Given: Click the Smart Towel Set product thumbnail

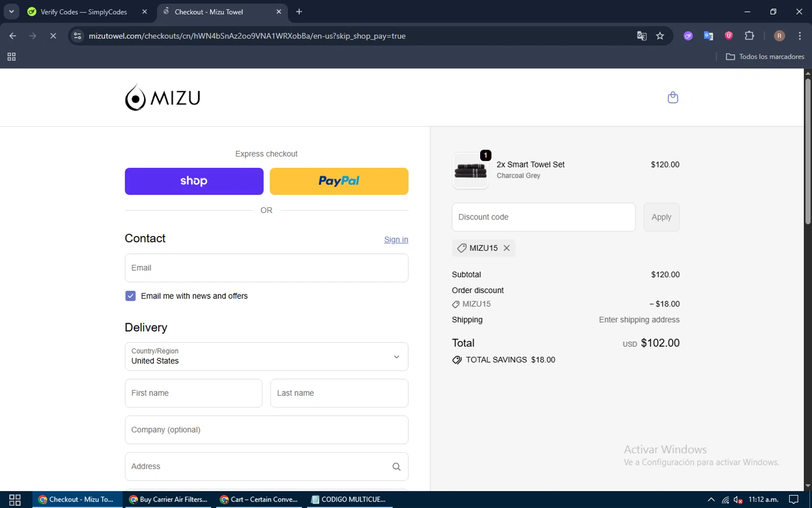Looking at the screenshot, I should [470, 171].
